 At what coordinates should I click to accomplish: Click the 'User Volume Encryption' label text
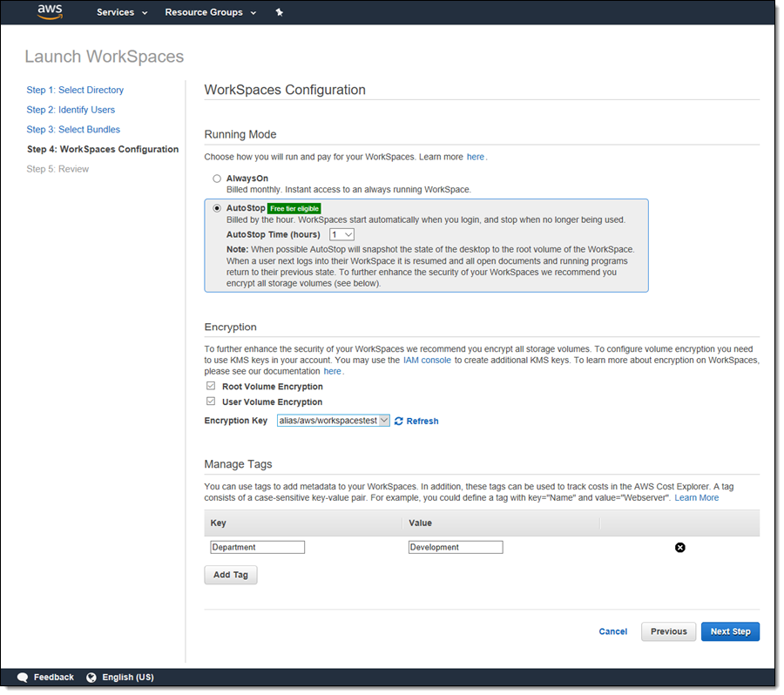pyautogui.click(x=272, y=402)
